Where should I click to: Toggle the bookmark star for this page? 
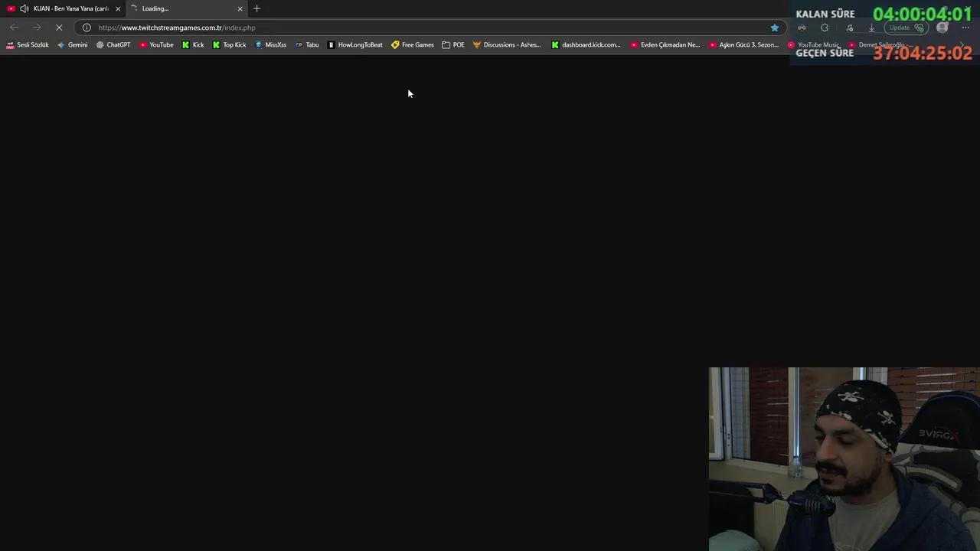[775, 28]
